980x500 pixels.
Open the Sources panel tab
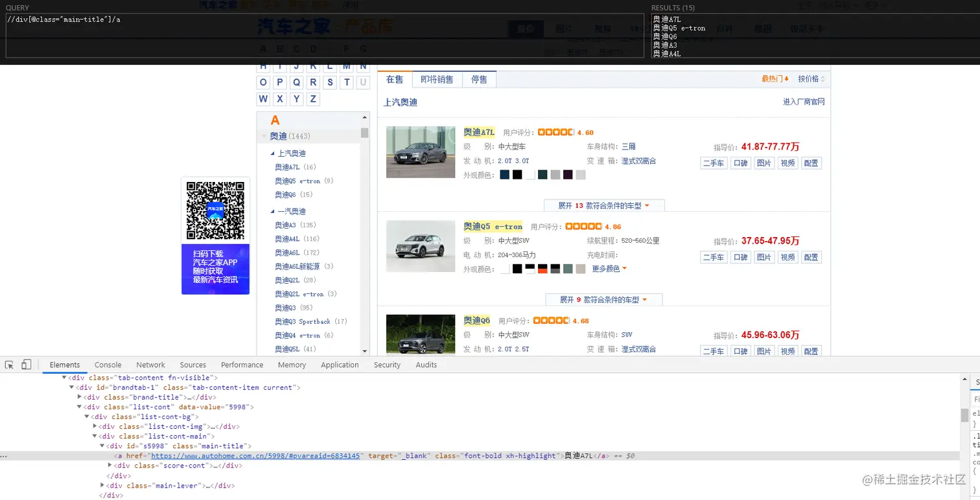(x=193, y=365)
